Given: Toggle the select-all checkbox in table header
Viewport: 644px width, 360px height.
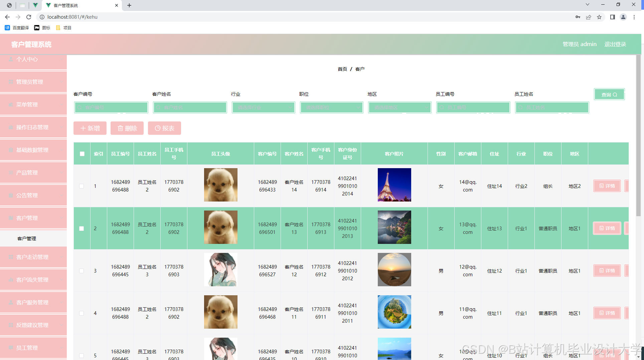Looking at the screenshot, I should tap(82, 154).
